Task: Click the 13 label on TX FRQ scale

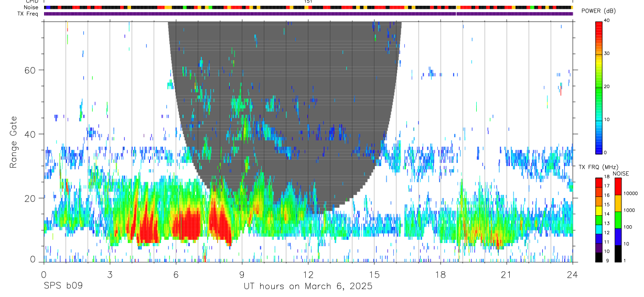Action: [x=606, y=224]
